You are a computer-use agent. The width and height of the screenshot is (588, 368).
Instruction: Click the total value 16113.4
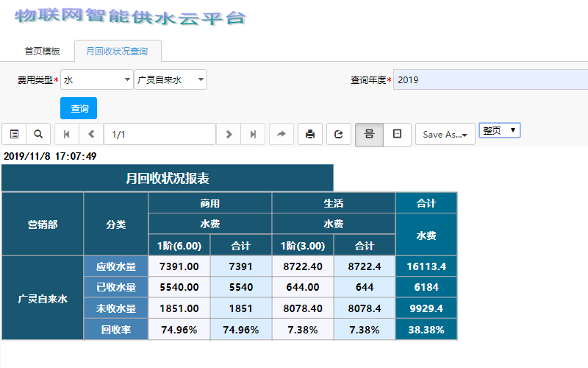click(426, 266)
